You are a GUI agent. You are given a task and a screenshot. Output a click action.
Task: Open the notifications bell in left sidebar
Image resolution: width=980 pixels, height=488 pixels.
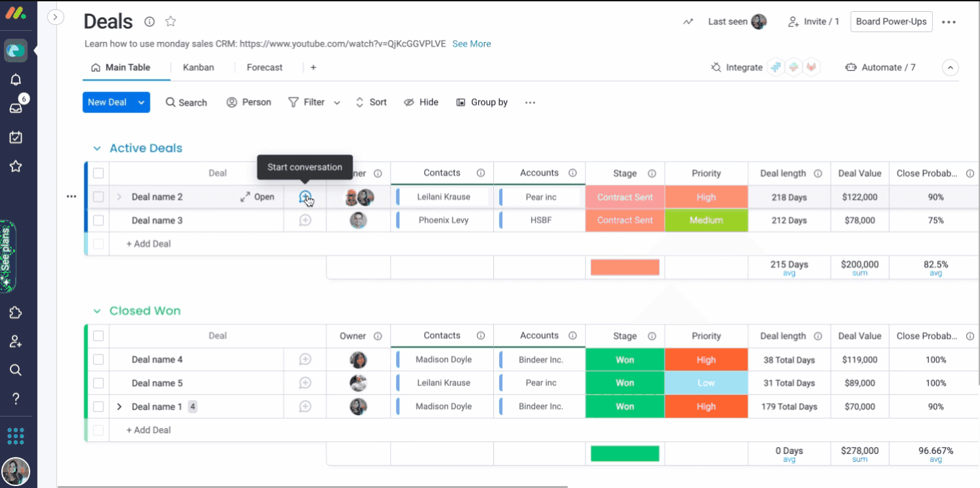(16, 78)
